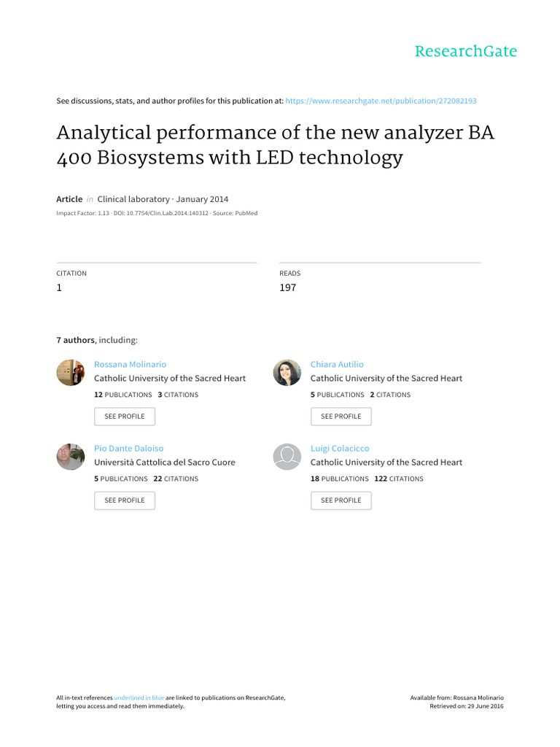Click the reads count 197
Screen dimensions: 560x747
287,287
